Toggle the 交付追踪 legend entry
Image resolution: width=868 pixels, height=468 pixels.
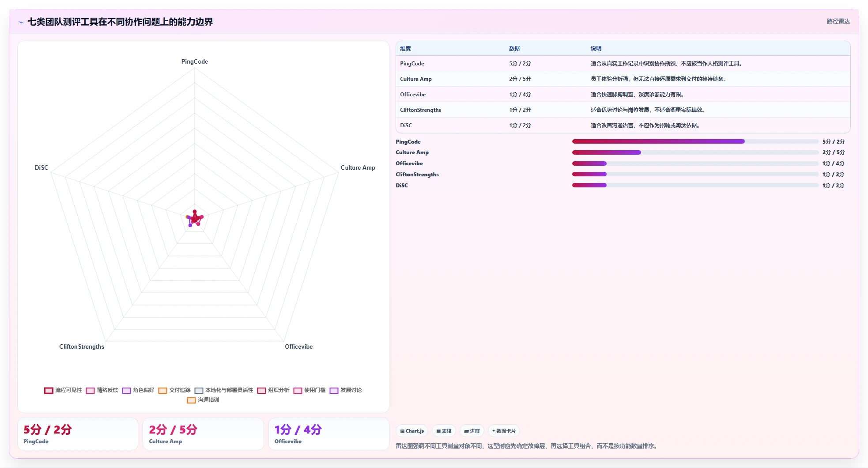coord(174,390)
